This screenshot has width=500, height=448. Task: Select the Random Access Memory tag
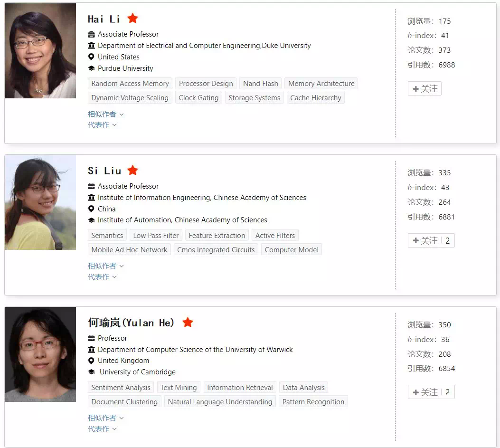(130, 83)
